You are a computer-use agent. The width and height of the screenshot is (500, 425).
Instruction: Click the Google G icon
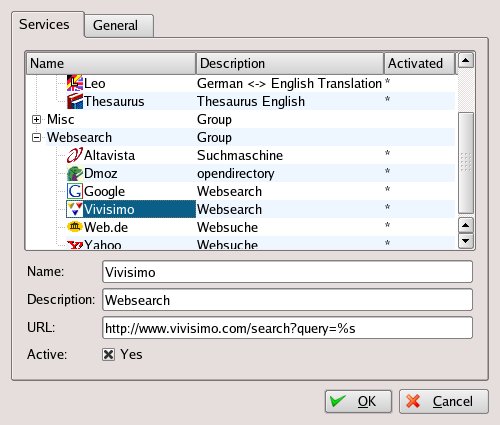tap(75, 191)
